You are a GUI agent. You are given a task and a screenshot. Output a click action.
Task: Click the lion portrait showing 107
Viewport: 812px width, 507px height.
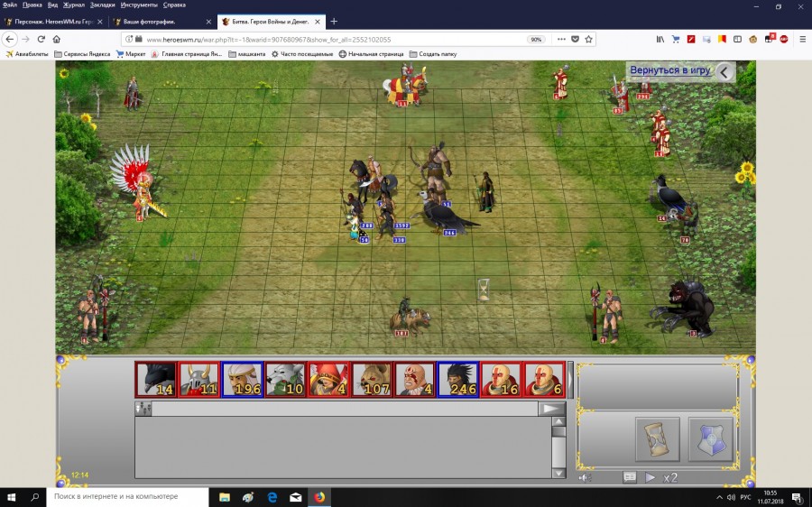pyautogui.click(x=373, y=380)
